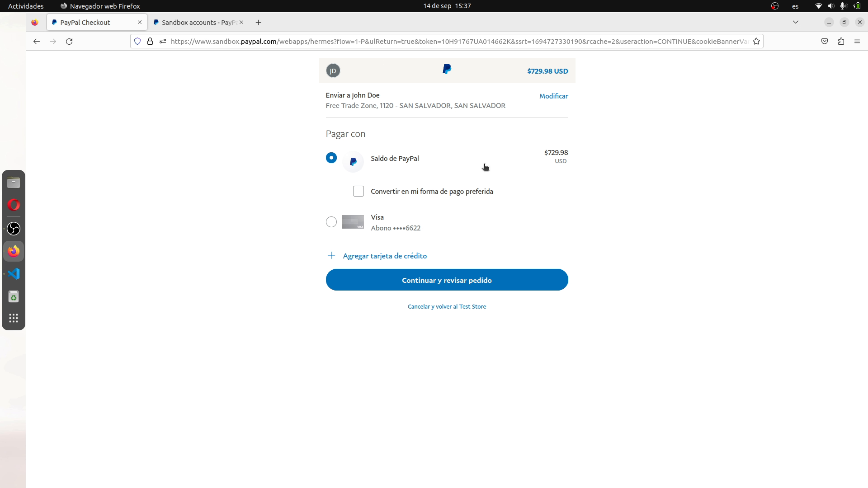Go back using the browser back arrow
This screenshot has height=488, width=868.
click(x=37, y=41)
